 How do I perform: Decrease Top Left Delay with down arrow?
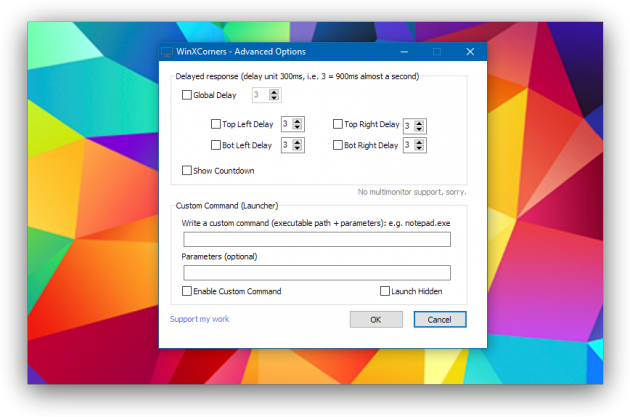[x=298, y=129]
